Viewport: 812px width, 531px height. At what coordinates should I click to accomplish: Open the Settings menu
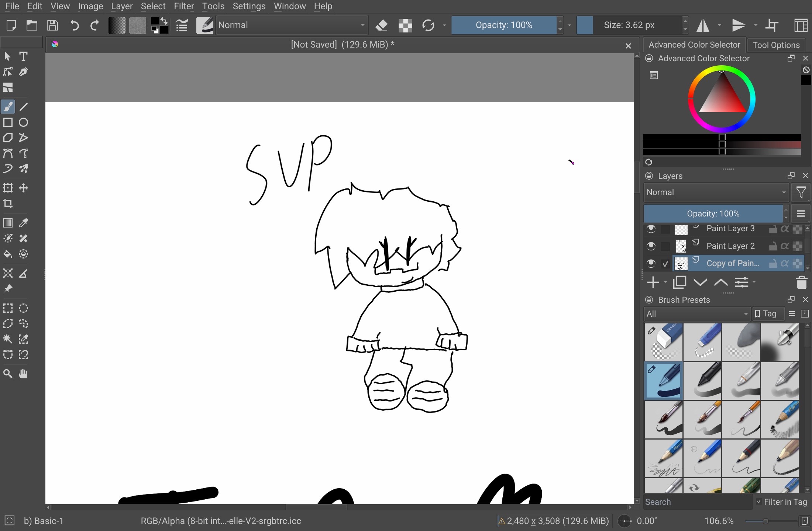click(x=249, y=6)
